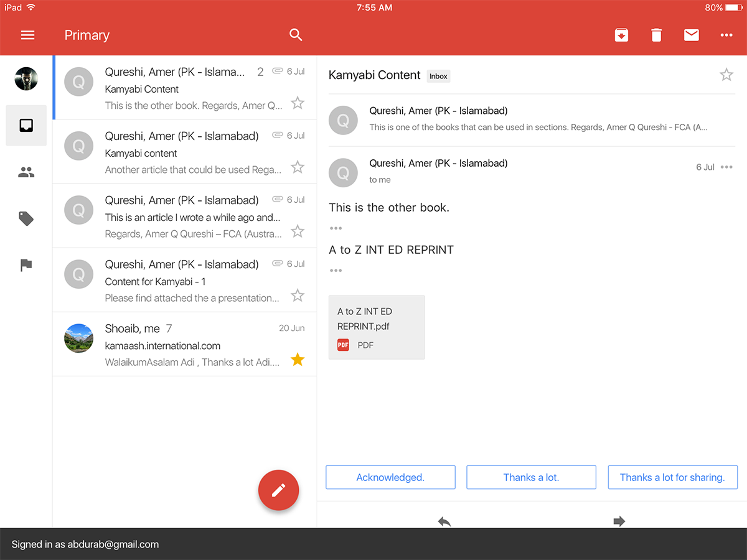The image size is (747, 560).
Task: Tap the landscape avatar on the Shoaib row
Action: point(79,338)
